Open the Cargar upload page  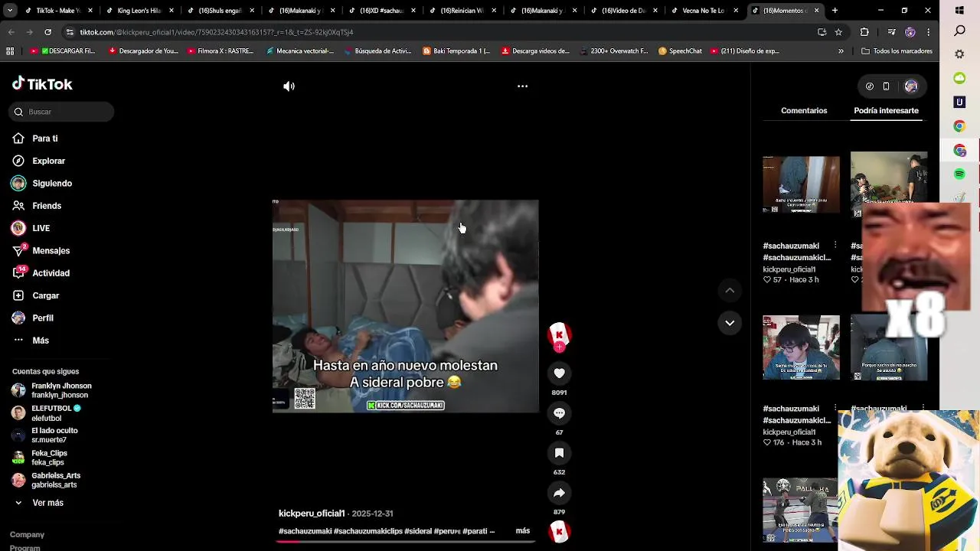45,295
